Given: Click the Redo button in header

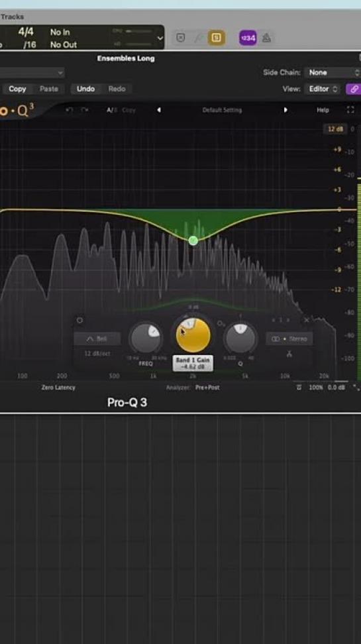Looking at the screenshot, I should click(x=117, y=89).
